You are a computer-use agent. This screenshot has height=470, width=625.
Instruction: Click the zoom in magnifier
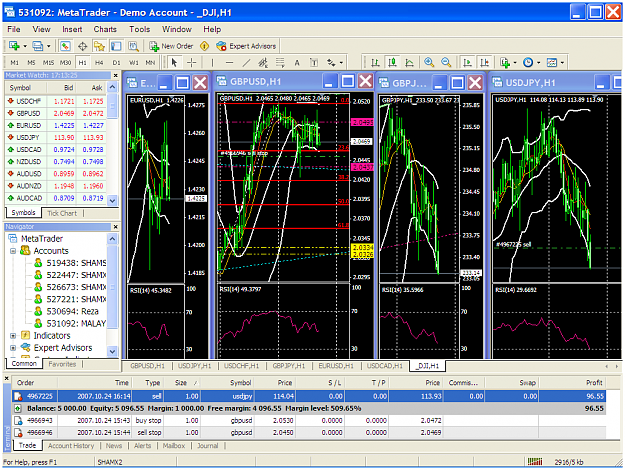(x=429, y=62)
